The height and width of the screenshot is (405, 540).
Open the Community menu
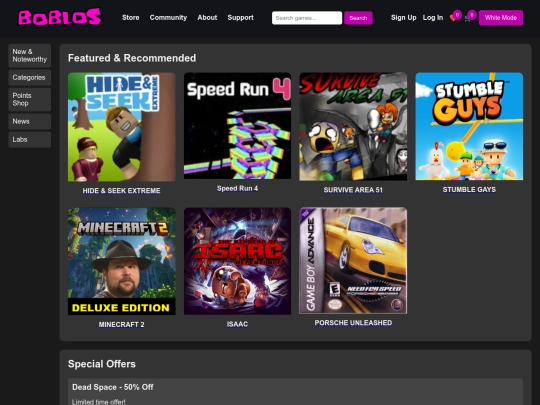point(168,18)
